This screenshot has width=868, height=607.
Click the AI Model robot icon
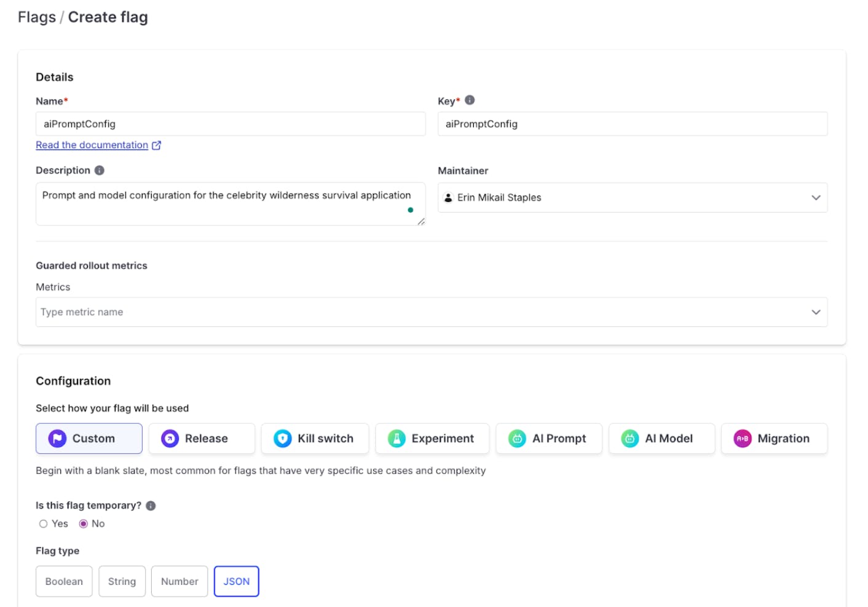(x=629, y=439)
